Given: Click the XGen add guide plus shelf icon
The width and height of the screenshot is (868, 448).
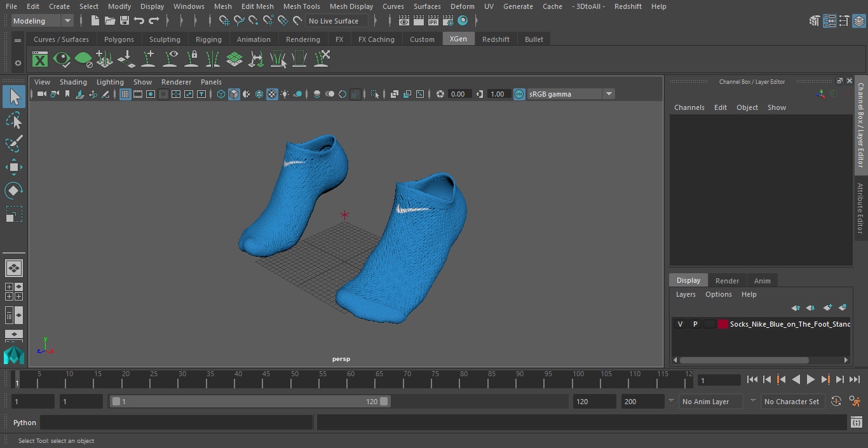Looking at the screenshot, I should tap(148, 60).
